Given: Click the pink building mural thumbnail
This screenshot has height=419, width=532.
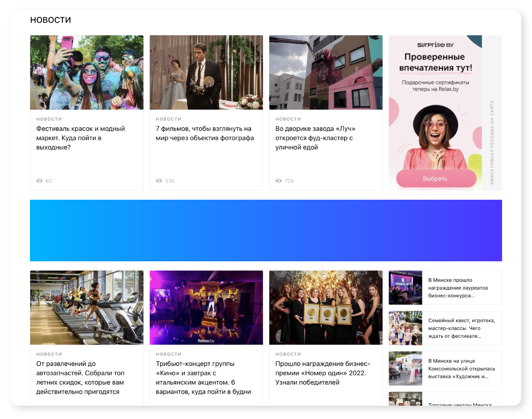Looking at the screenshot, I should click(326, 72).
